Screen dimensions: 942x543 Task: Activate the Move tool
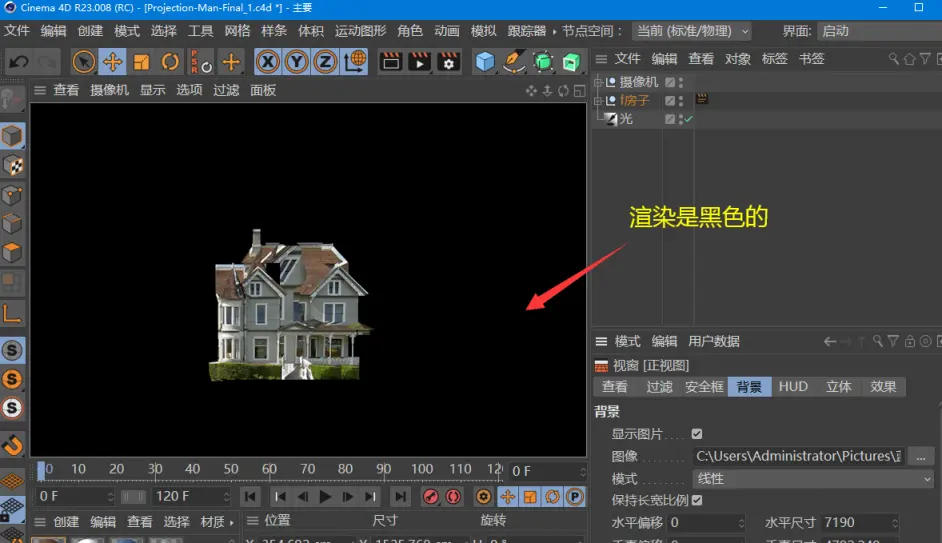[x=112, y=61]
